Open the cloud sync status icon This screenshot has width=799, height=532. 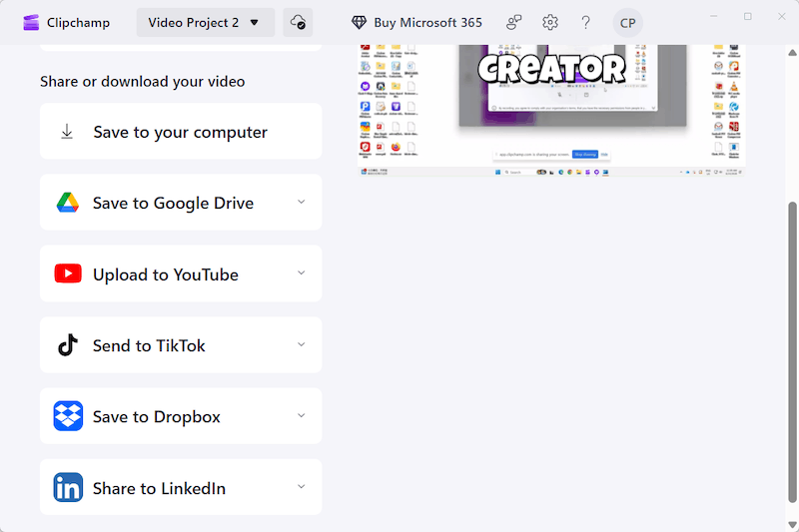coord(298,22)
